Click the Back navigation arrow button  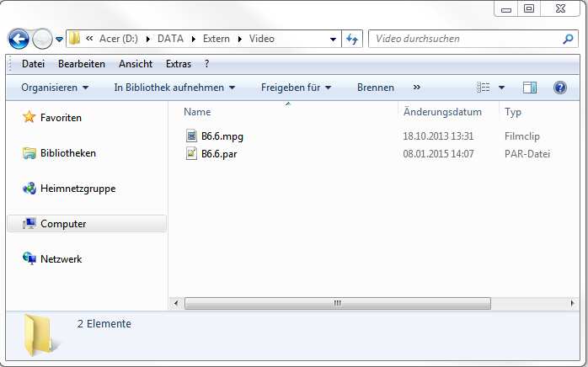(x=19, y=39)
